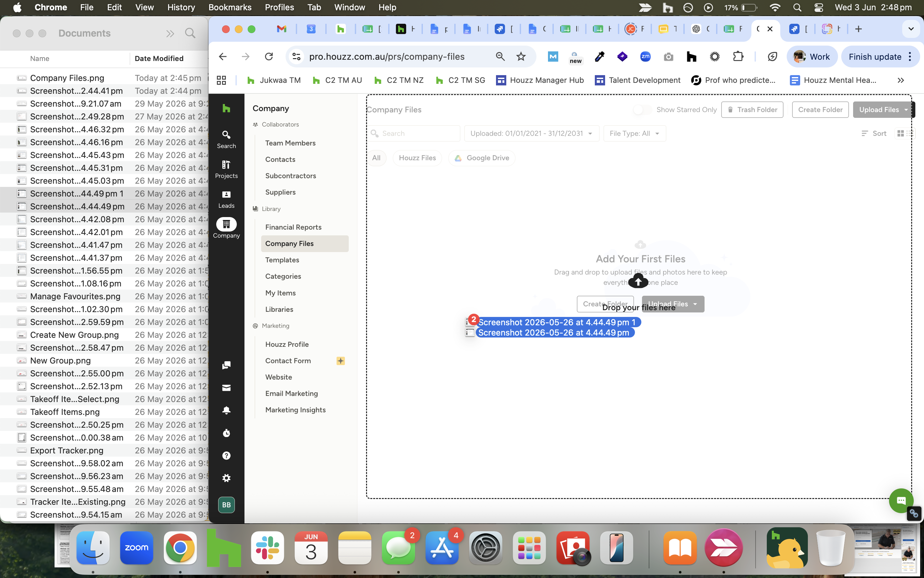Open the Work profile chip in Chrome
This screenshot has width=924, height=578.
pos(812,57)
